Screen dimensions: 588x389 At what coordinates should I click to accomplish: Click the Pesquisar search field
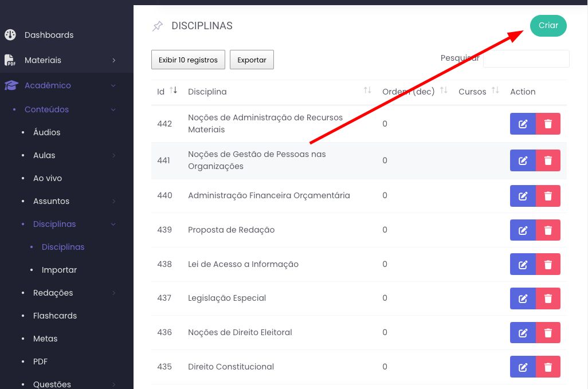click(526, 58)
